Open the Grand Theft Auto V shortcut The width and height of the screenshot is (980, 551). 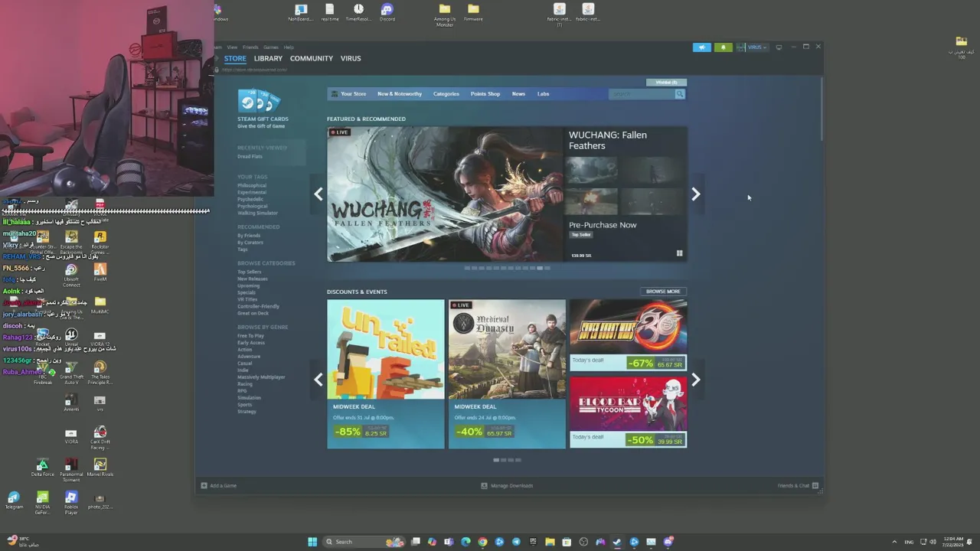[71, 373]
